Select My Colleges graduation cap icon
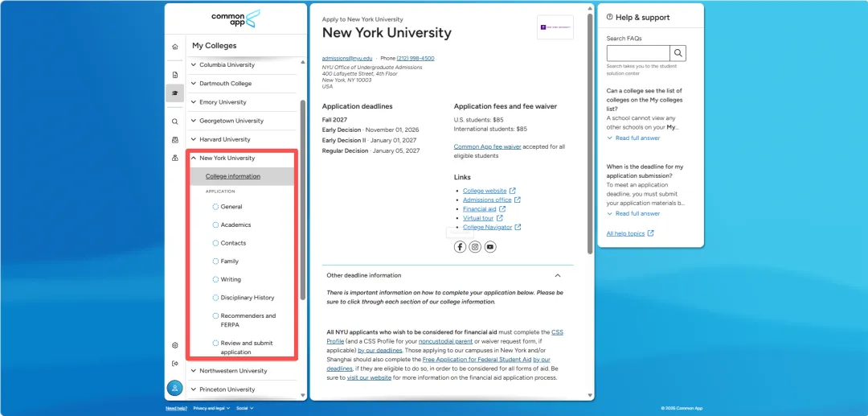 pos(175,93)
